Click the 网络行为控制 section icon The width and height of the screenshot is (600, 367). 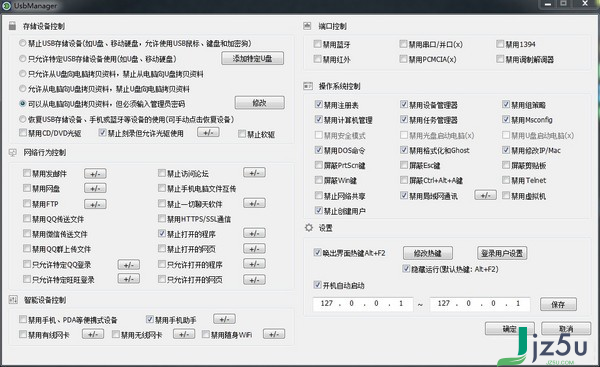[13, 153]
